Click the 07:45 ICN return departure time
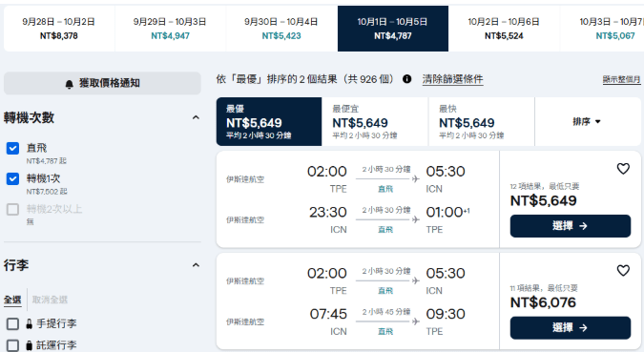644x352 pixels. point(328,314)
